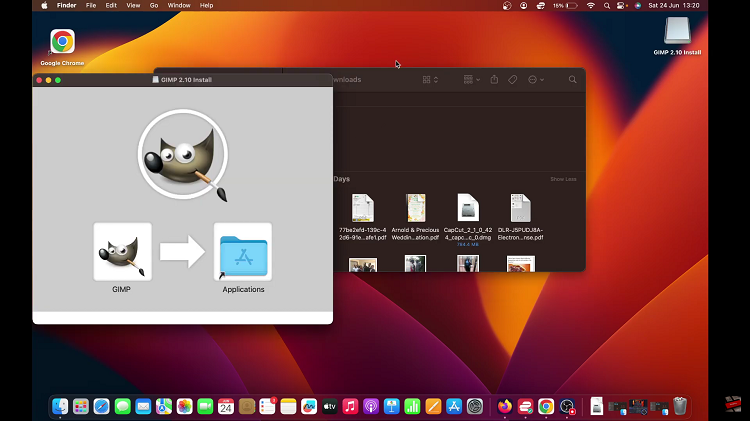Launch Safari from the Dock

point(101,407)
